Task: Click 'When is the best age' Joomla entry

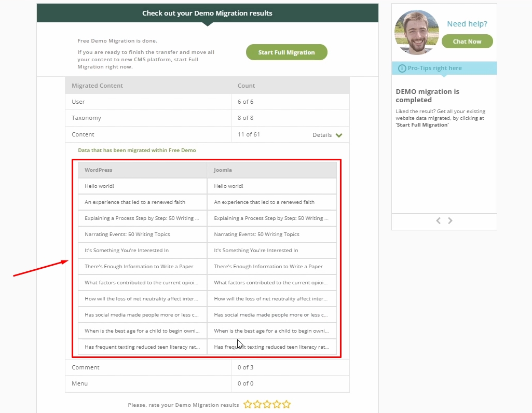Action: tap(271, 331)
